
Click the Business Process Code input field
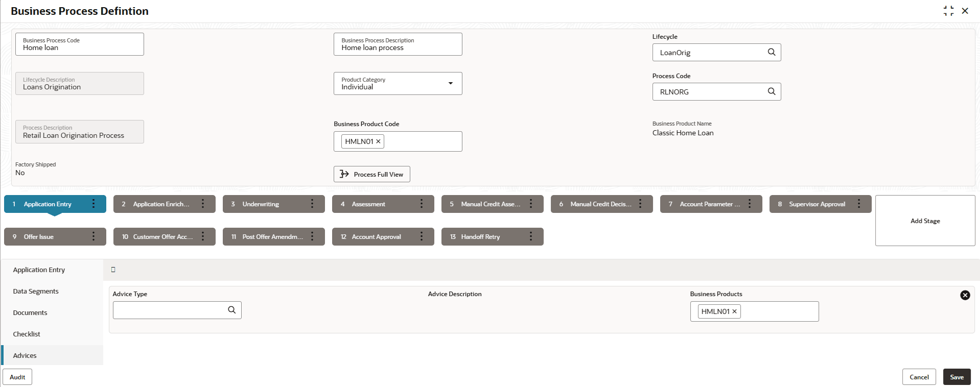[x=80, y=44]
